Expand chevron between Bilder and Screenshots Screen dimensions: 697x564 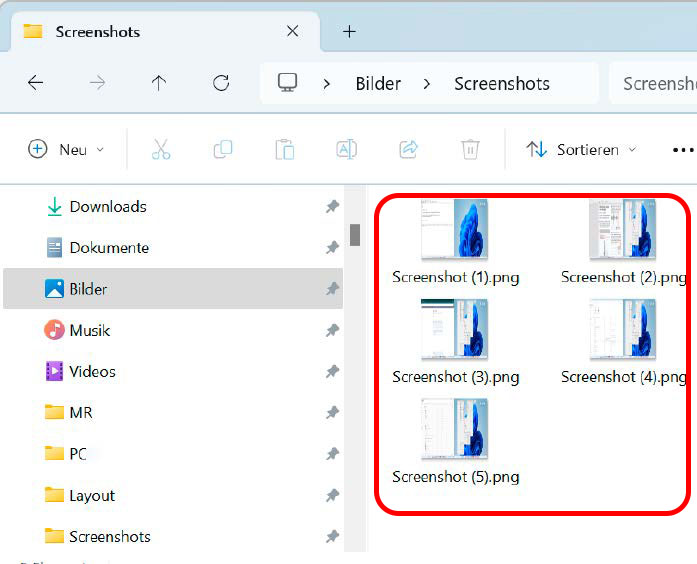pos(427,84)
